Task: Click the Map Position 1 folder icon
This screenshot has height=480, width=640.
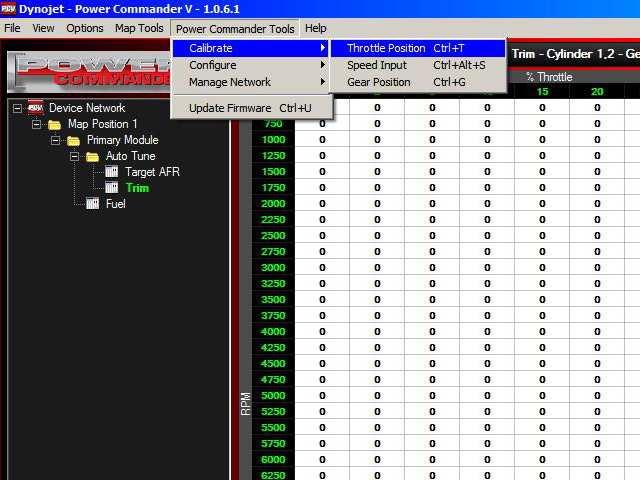Action: click(x=55, y=124)
